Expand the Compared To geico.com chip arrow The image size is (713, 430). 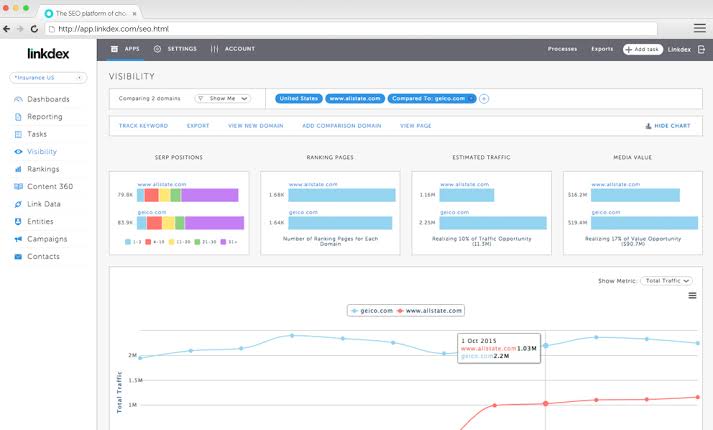tap(472, 99)
